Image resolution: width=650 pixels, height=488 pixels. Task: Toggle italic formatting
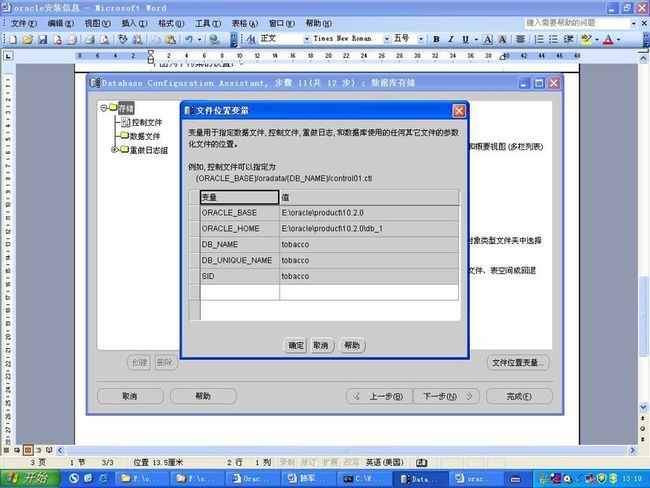[x=451, y=39]
